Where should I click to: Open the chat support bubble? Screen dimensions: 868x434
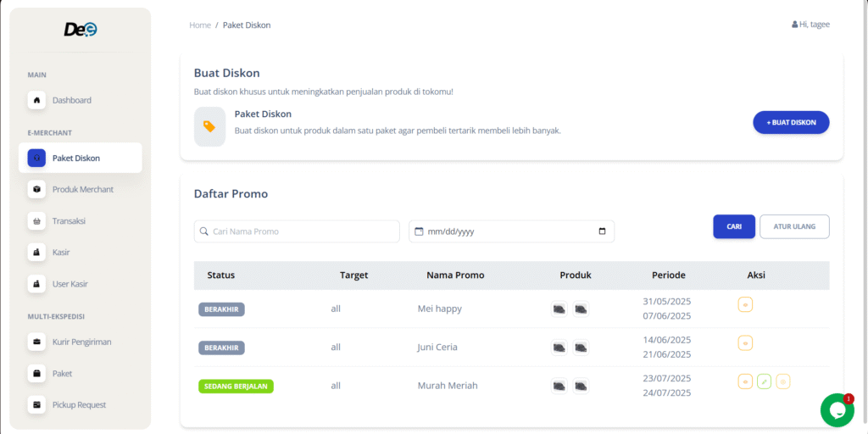pos(837,410)
